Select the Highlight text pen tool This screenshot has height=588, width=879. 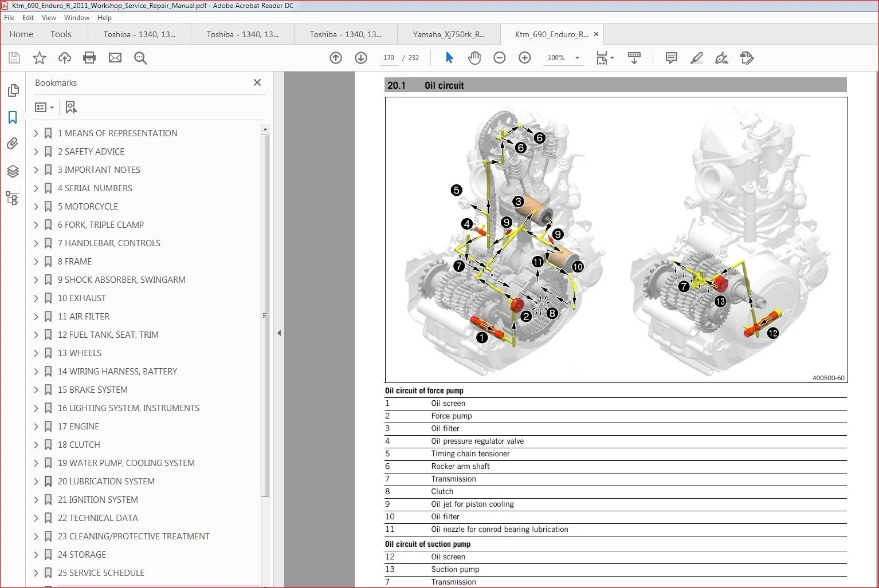697,58
